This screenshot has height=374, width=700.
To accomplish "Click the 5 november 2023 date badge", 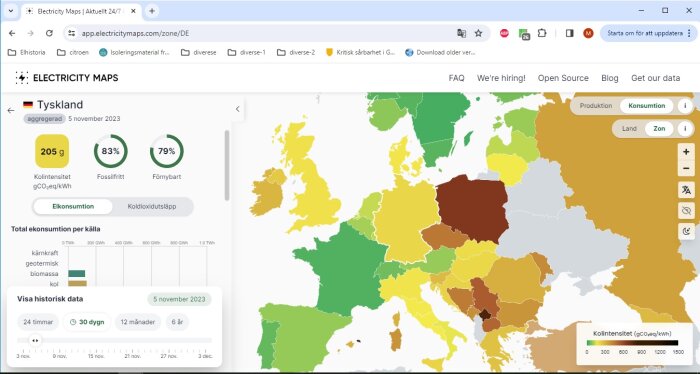I will [179, 299].
